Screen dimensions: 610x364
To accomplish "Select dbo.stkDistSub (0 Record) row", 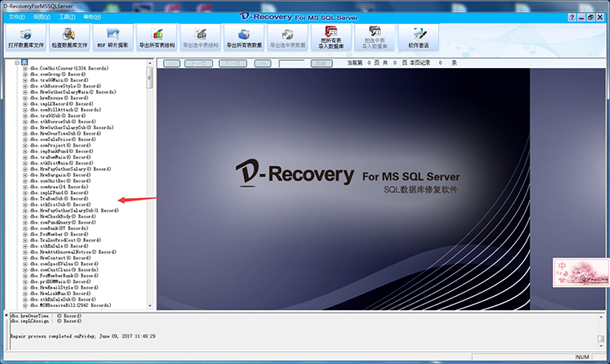I will 60,204.
